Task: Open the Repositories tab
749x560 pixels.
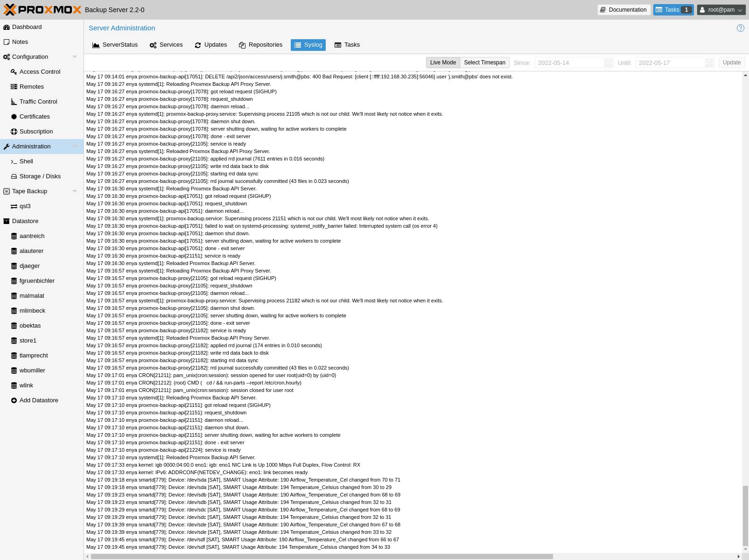Action: click(260, 45)
